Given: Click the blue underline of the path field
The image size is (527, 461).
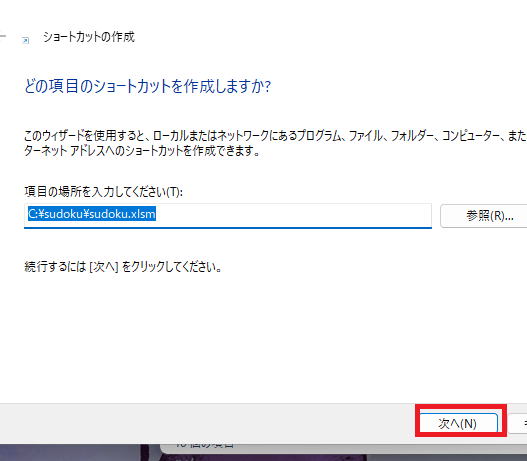Looking at the screenshot, I should [228, 228].
